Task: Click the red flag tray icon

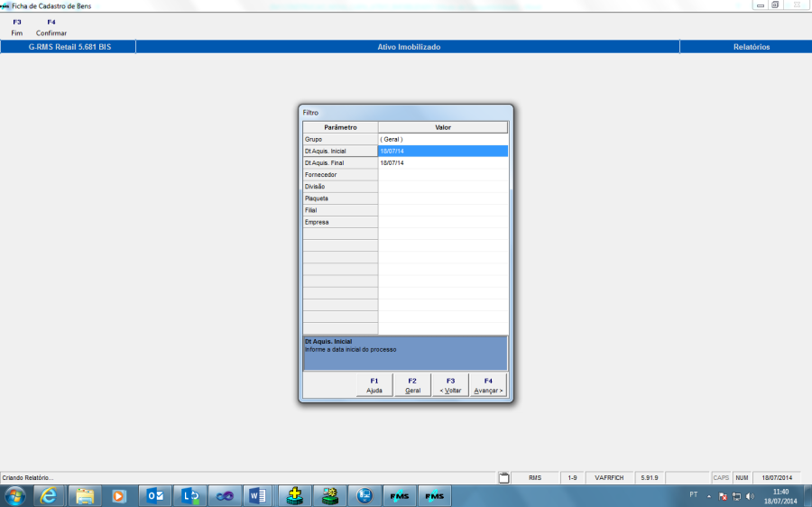Action: coord(723,497)
